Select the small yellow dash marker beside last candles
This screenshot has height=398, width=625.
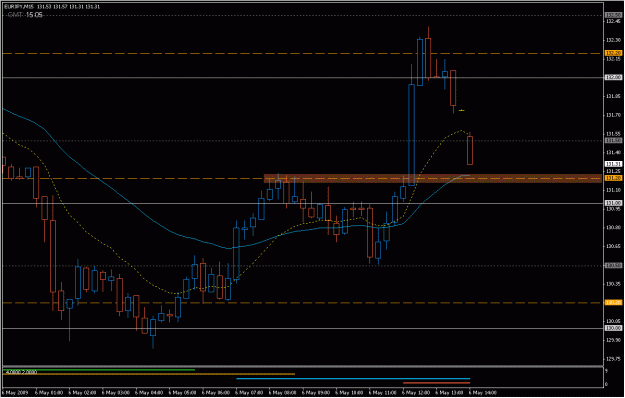click(x=462, y=110)
